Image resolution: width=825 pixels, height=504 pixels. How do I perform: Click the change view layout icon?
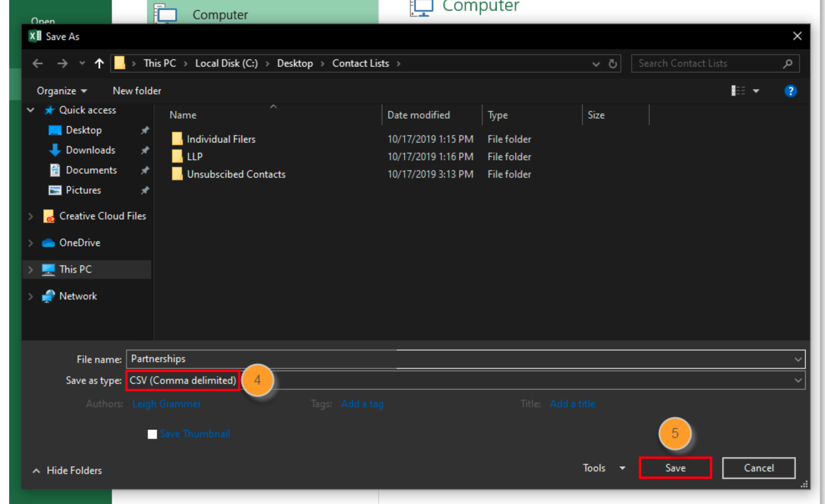pyautogui.click(x=738, y=91)
